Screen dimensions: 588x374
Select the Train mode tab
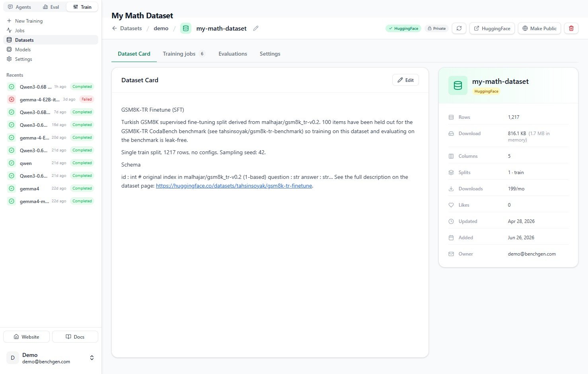82,7
